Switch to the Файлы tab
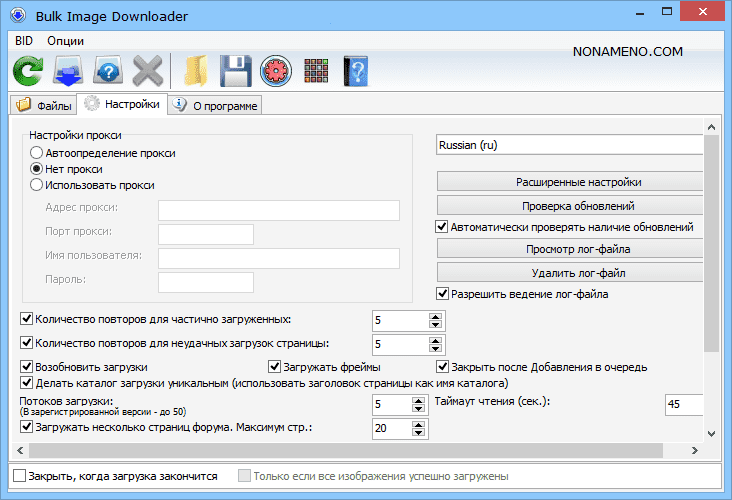 pyautogui.click(x=43, y=105)
